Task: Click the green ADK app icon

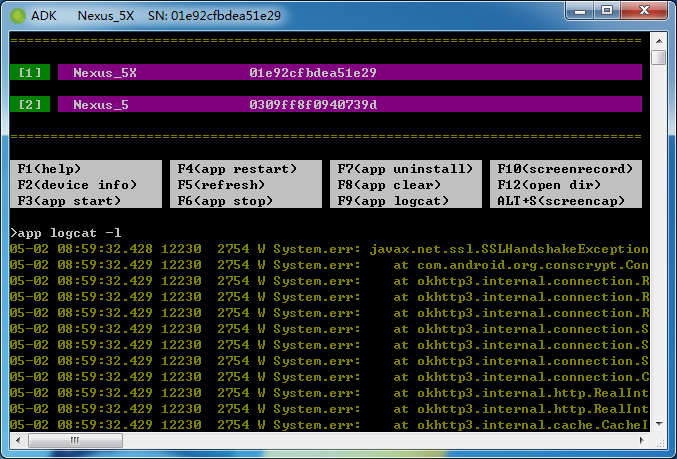Action: [18, 16]
